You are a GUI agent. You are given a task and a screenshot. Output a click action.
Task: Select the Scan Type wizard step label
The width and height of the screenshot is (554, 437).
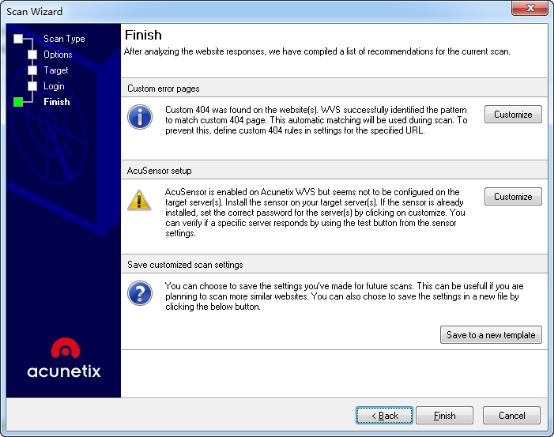pos(64,39)
